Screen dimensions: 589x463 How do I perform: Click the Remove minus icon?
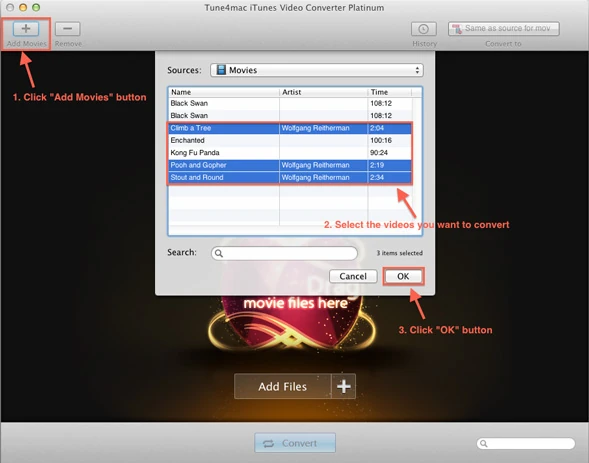tap(68, 29)
